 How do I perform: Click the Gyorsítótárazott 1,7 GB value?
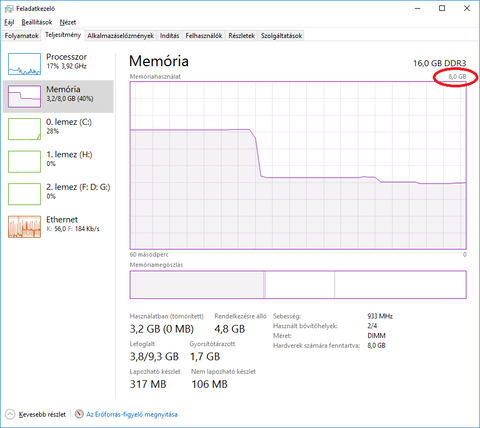point(205,357)
